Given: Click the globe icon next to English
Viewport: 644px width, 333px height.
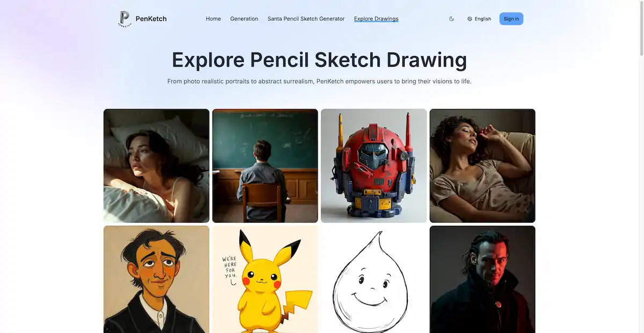Looking at the screenshot, I should (x=470, y=19).
